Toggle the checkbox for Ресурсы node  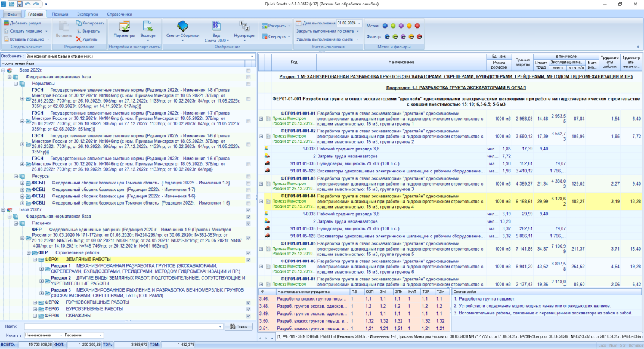pos(249,177)
